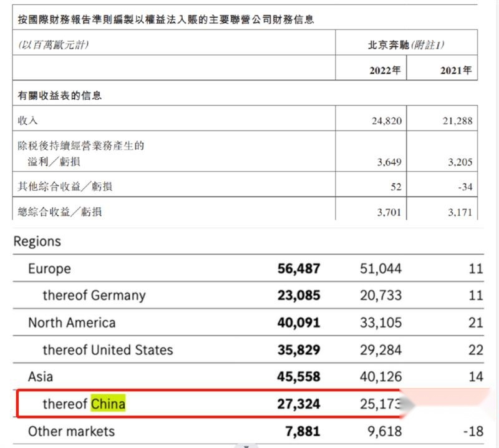Image resolution: width=499 pixels, height=448 pixels.
Task: Select the Europe row label
Action: (49, 269)
